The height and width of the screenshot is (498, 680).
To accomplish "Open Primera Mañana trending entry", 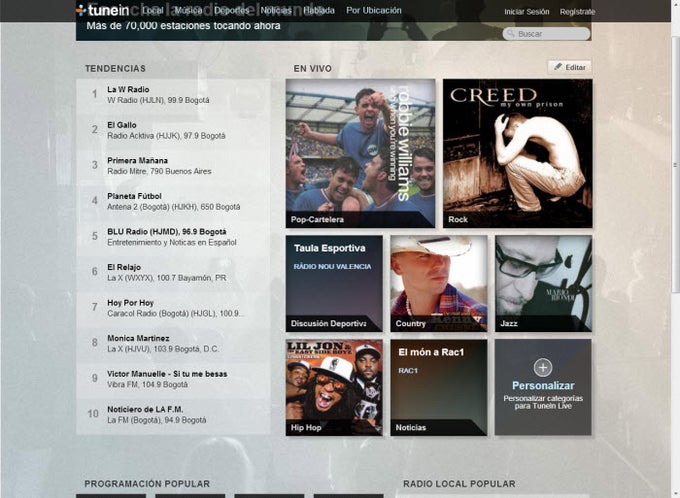I will pos(173,166).
